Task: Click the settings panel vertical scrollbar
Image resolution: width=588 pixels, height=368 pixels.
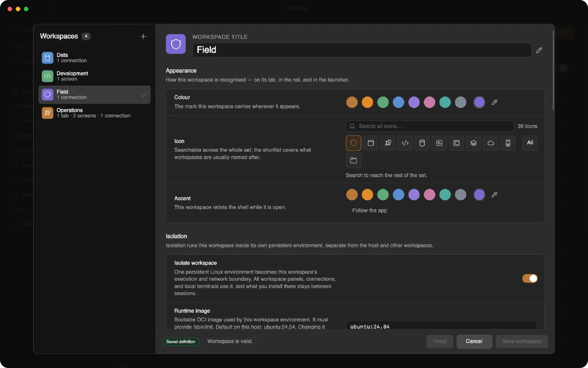Action: (553, 70)
